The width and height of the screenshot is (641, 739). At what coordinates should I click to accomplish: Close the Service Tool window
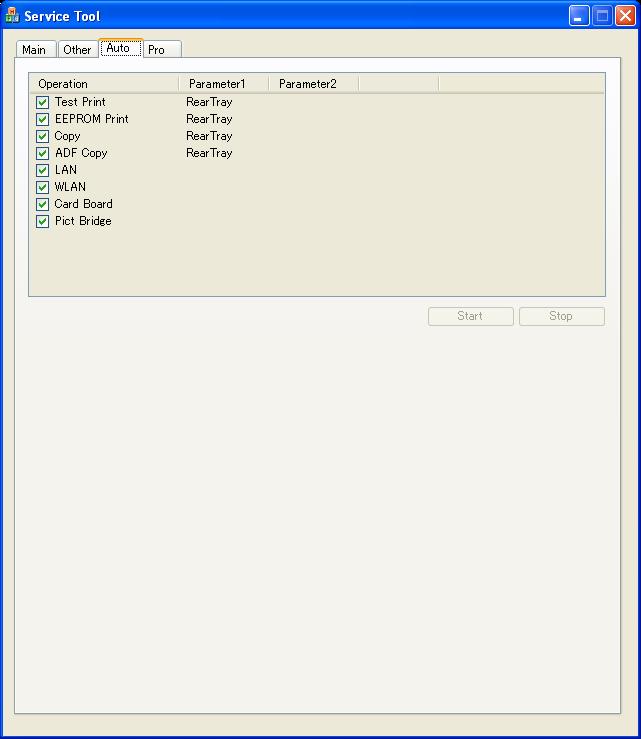[x=625, y=16]
